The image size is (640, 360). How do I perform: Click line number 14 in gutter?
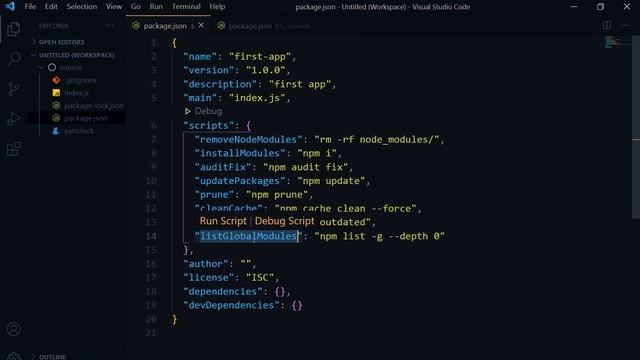(151, 236)
